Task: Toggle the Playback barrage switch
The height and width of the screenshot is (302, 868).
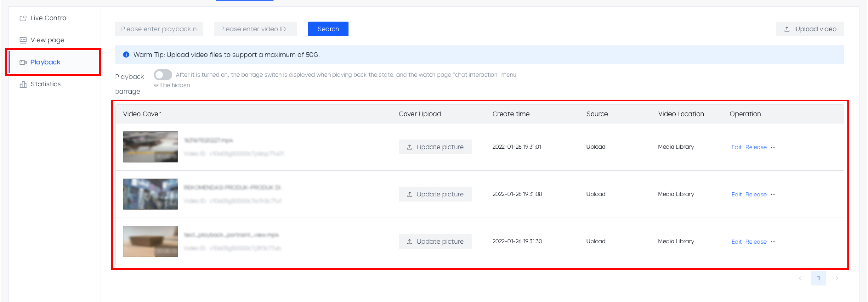Action: pyautogui.click(x=163, y=75)
